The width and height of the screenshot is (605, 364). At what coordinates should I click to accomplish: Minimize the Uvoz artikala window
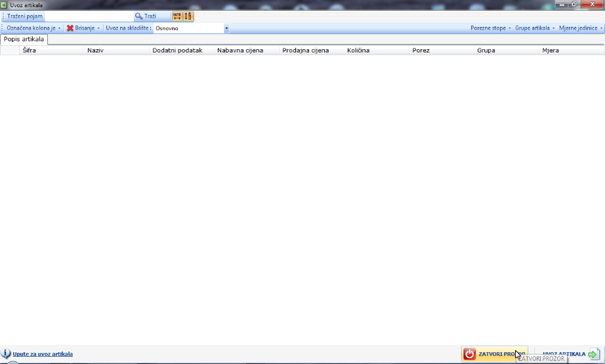tap(562, 4)
